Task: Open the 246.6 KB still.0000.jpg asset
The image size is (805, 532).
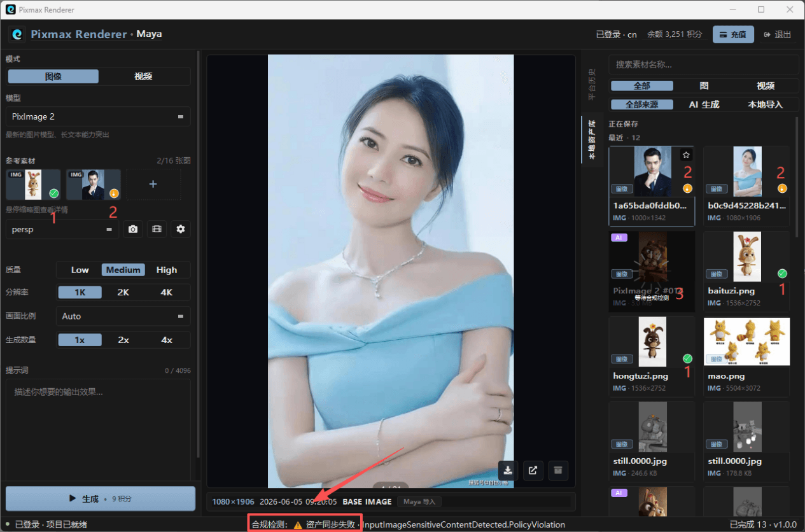Action: click(x=652, y=441)
